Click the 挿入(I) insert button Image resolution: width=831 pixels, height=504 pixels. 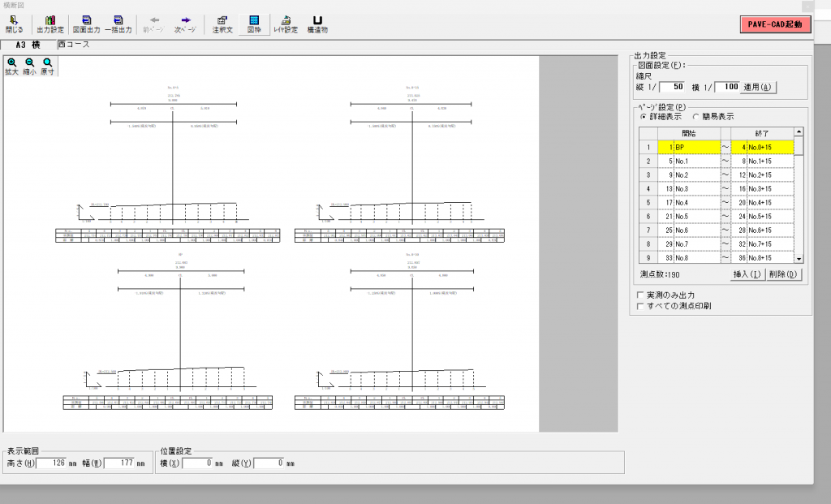pos(747,274)
